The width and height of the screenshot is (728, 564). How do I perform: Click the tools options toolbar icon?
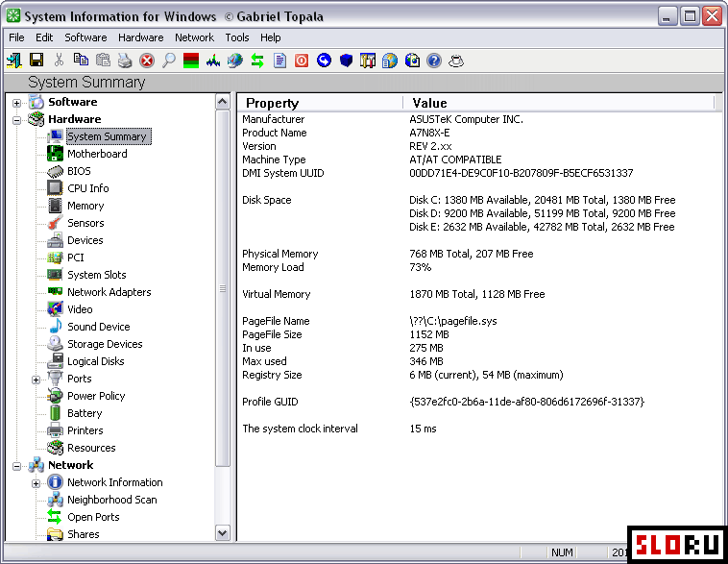pos(368,61)
